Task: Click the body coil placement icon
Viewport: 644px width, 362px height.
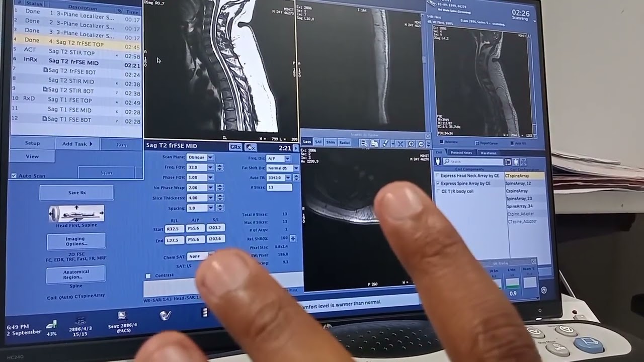Action: tap(516, 162)
